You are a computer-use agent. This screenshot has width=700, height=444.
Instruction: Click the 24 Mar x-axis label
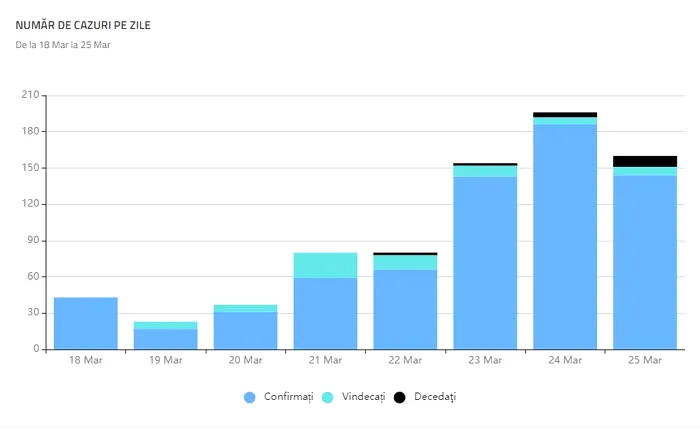(x=565, y=360)
